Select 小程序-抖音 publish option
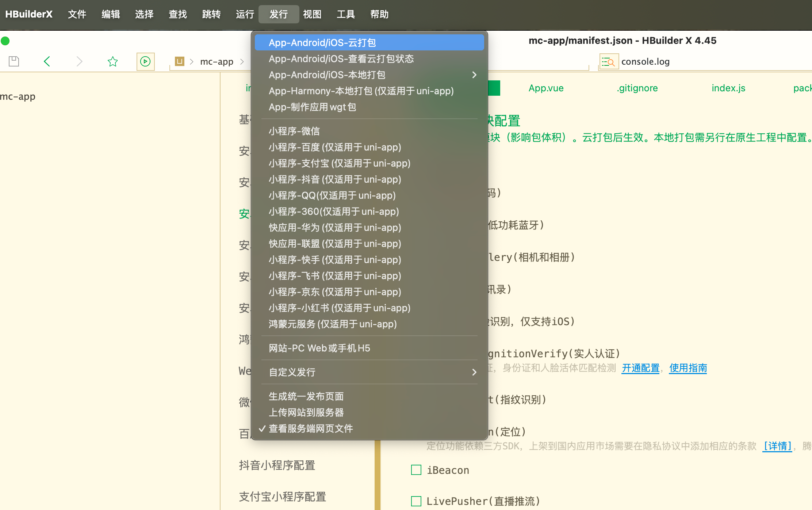The height and width of the screenshot is (510, 812). (x=369, y=179)
